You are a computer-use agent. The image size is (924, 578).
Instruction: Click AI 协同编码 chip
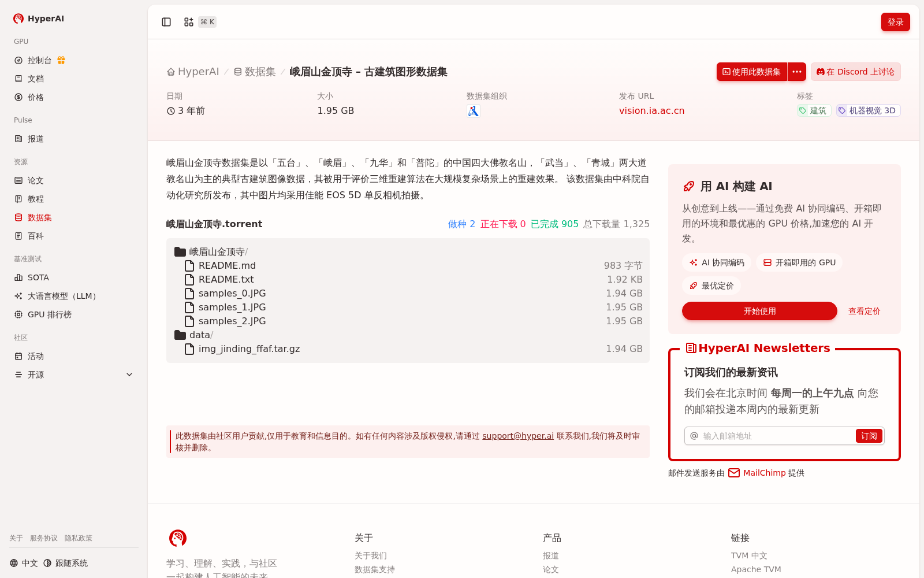[717, 262]
